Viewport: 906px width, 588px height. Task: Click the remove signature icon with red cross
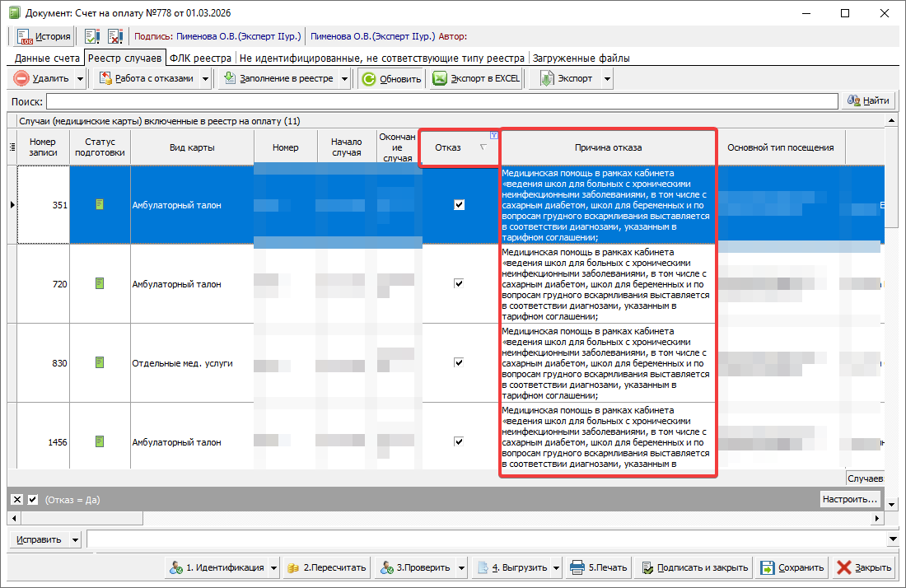[114, 36]
